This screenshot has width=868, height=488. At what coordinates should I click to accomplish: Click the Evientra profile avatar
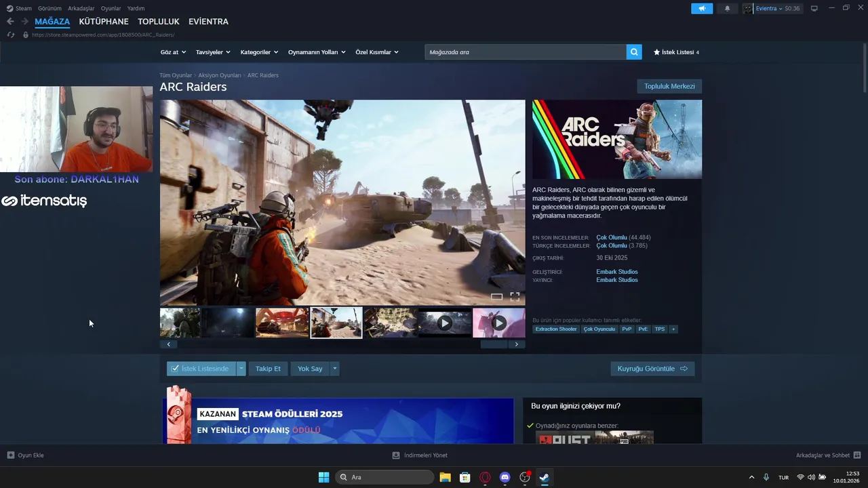(748, 8)
